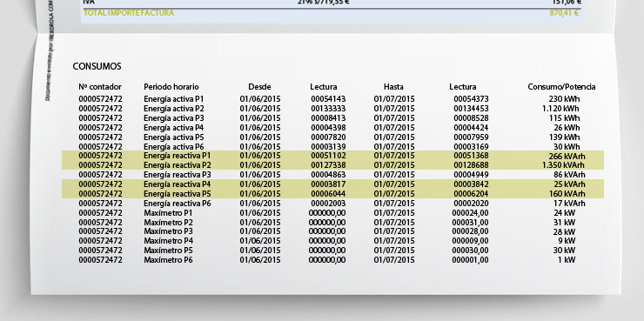Select final reading '00004949'

tap(471, 175)
